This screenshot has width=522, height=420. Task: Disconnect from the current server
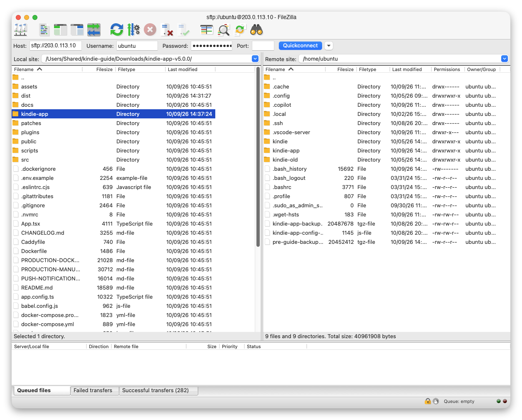(x=167, y=30)
